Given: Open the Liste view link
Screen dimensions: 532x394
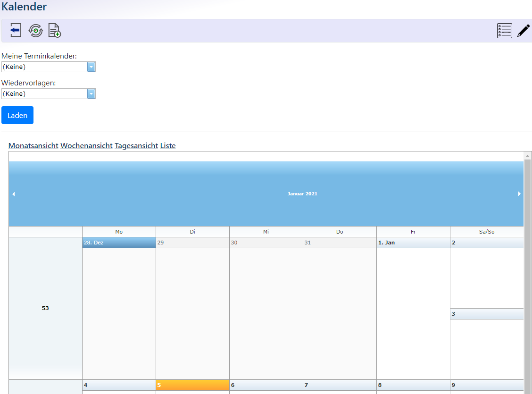Looking at the screenshot, I should click(x=168, y=146).
